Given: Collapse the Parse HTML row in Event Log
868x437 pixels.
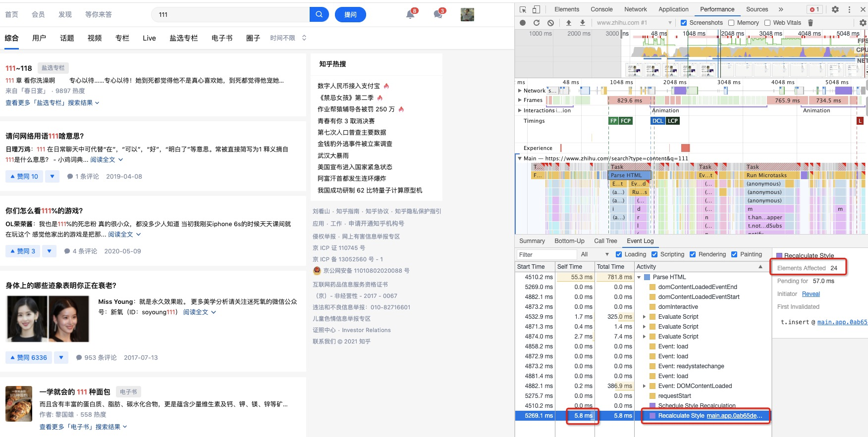Looking at the screenshot, I should (639, 277).
